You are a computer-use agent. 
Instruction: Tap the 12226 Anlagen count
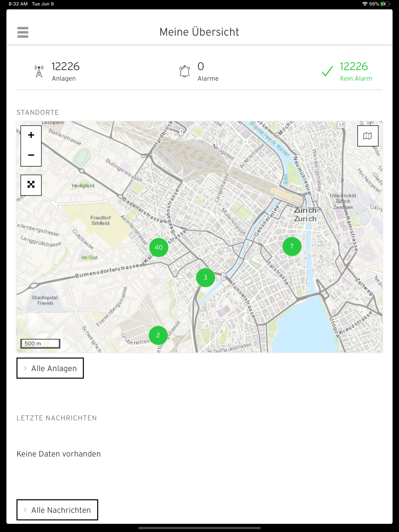(65, 72)
